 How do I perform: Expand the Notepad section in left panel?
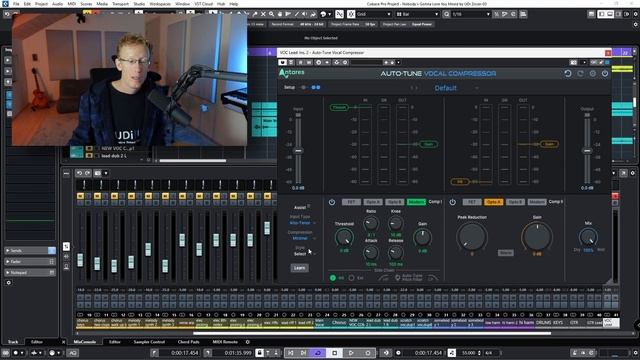(x=31, y=272)
